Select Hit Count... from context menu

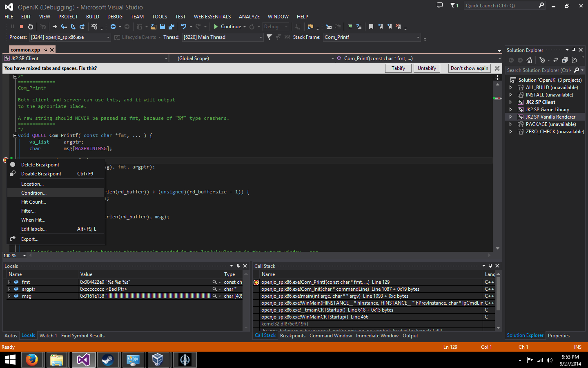(x=56, y=202)
